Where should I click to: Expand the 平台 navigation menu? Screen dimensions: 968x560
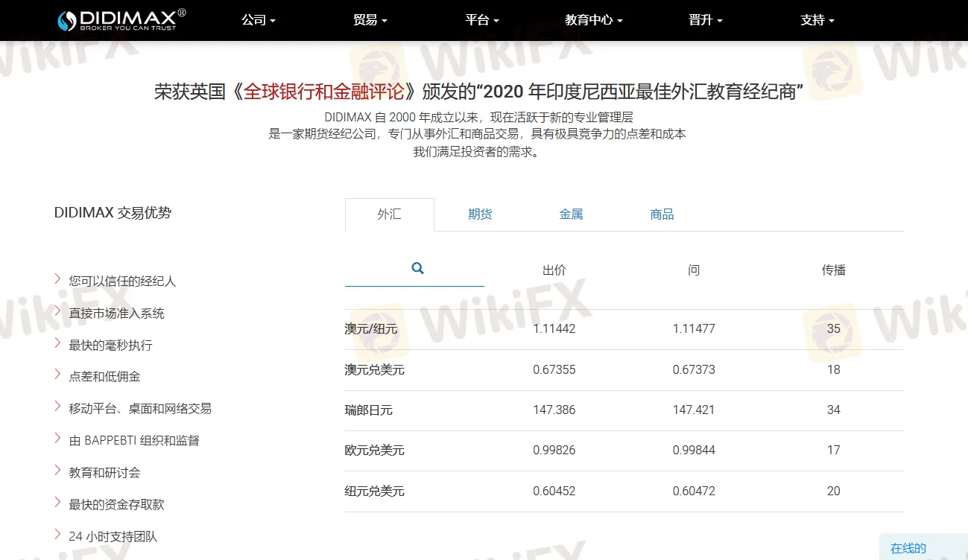482,20
